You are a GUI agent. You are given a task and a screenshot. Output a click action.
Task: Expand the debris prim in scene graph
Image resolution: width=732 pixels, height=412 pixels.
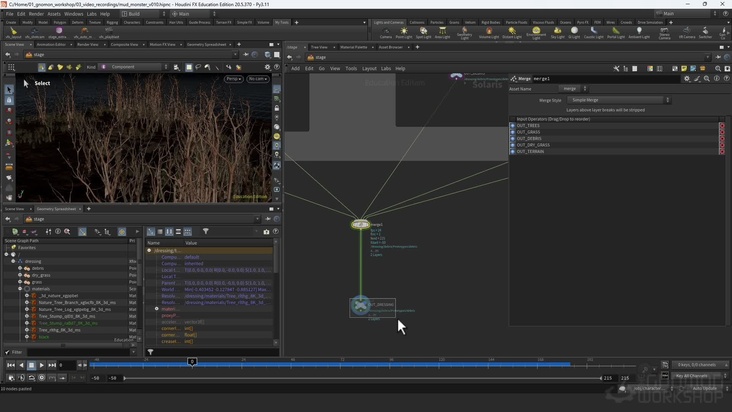click(20, 268)
